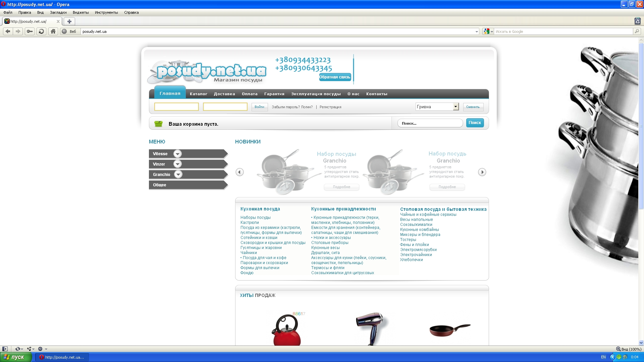Open the Кастрюли category link
The height and width of the screenshot is (362, 644).
tap(250, 223)
